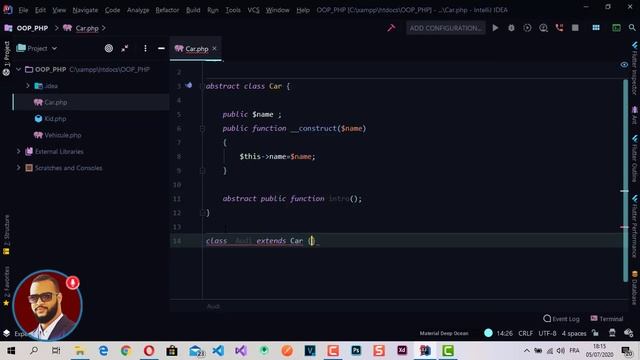Image resolution: width=640 pixels, height=360 pixels.
Task: Expand the .idea folder
Action: pyautogui.click(x=28, y=86)
